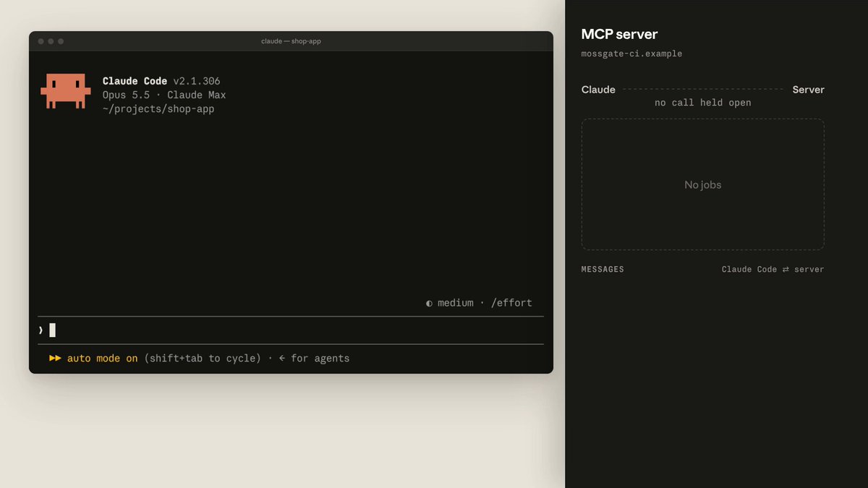
Task: Click the window title 'claude — shop-app'
Action: 291,41
